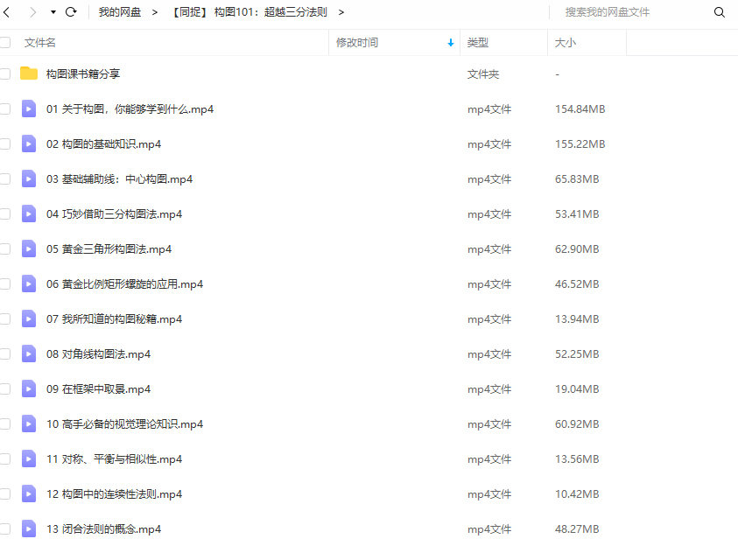
Task: Open the navigation history dropdown arrow
Action: [53, 12]
